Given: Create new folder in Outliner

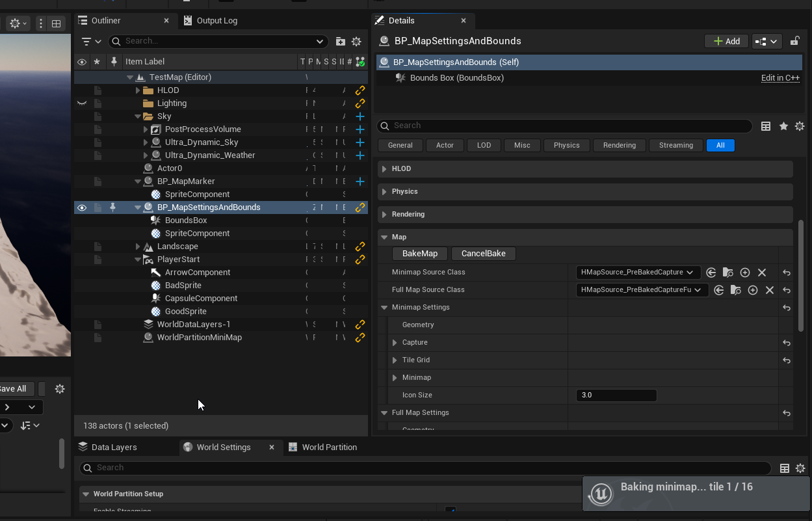Looking at the screenshot, I should (x=340, y=41).
